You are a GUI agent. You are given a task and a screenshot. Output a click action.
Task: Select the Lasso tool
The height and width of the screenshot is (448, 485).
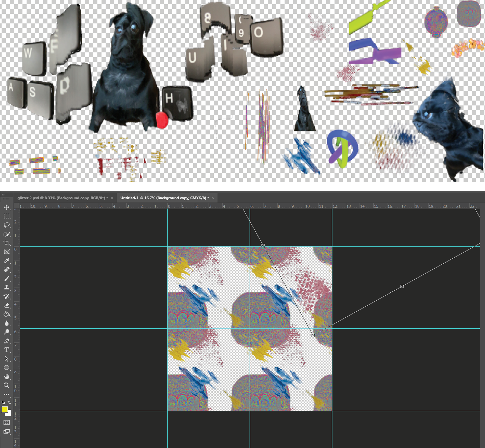tap(7, 225)
